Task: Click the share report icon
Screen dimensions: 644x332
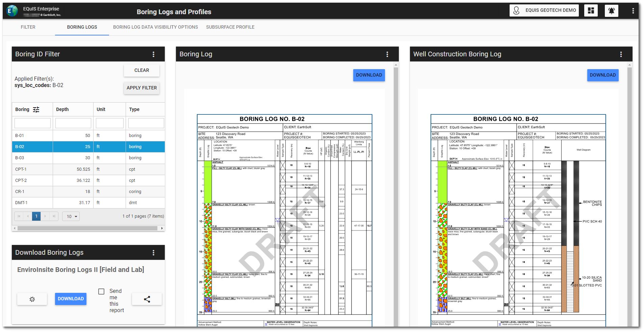Action: click(x=147, y=299)
